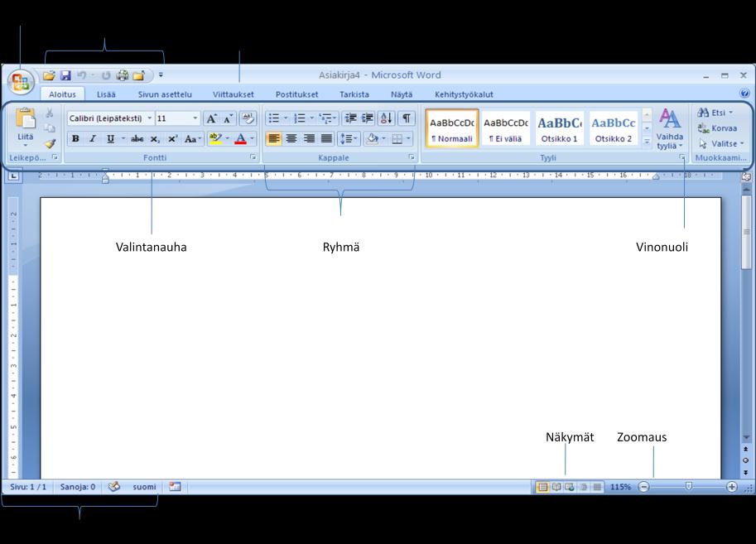Open the Vaihda tyyliä dropdown
Screen dimensions: 756x544
(669, 129)
